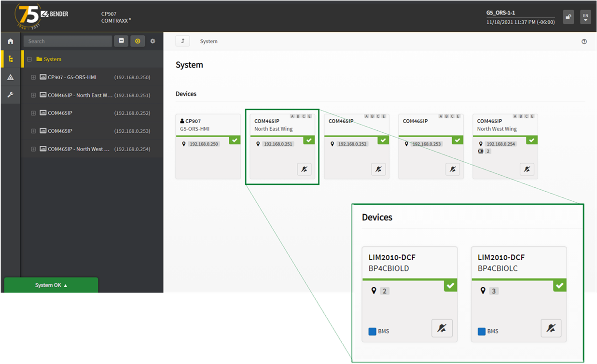
Task: Click the gear settings icon beside search
Action: click(153, 42)
